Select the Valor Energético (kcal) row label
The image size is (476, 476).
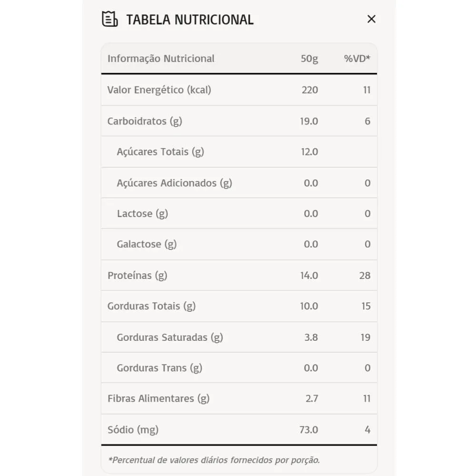159,90
